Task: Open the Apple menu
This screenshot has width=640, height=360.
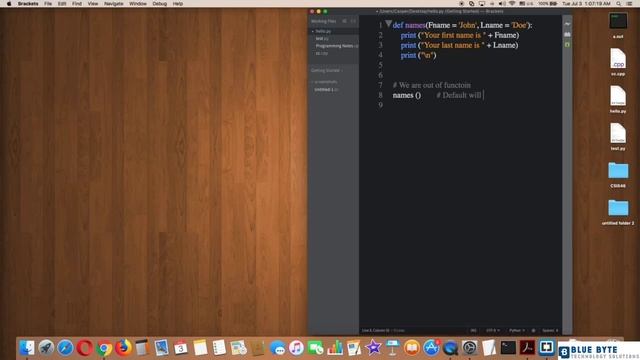Action: point(9,4)
